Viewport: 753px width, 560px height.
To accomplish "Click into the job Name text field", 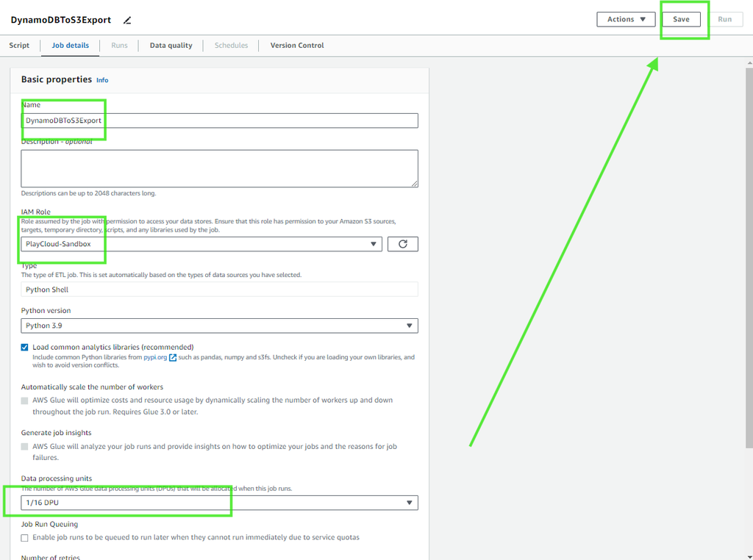I will [x=219, y=121].
